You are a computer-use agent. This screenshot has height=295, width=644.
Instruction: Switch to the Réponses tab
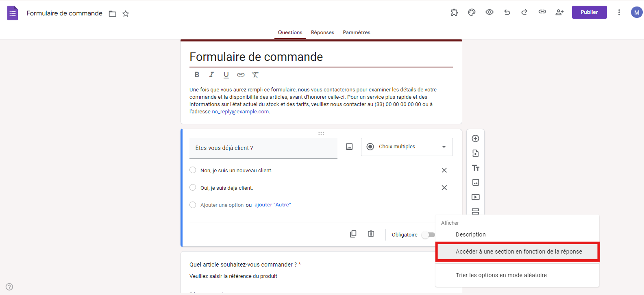coord(322,33)
